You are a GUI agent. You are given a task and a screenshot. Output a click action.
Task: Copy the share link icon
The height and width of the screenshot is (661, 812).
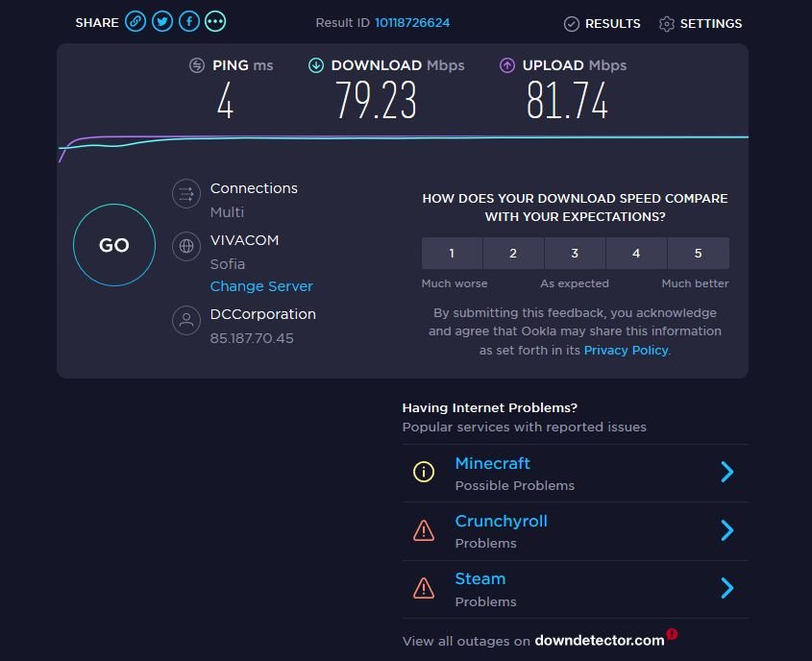tap(135, 22)
